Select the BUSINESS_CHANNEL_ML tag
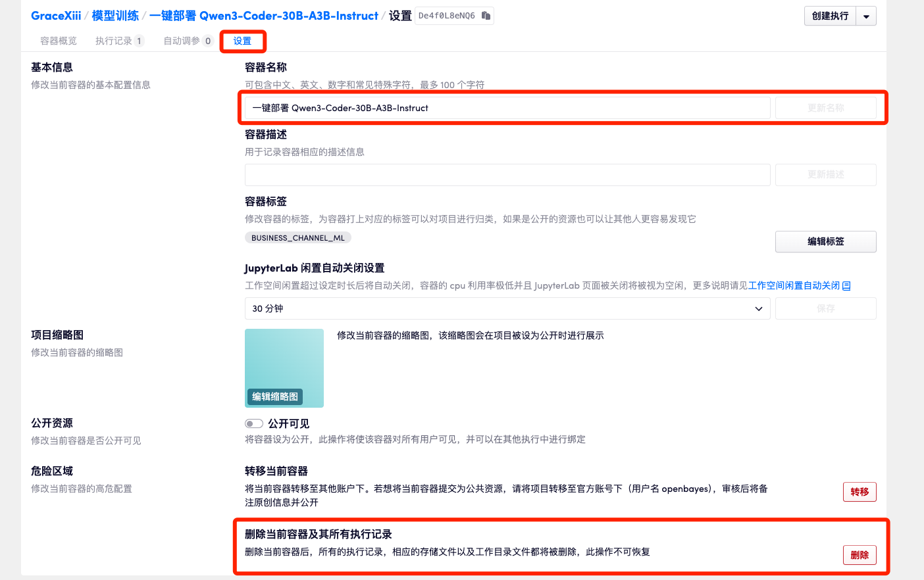This screenshot has width=924, height=580. pyautogui.click(x=297, y=237)
